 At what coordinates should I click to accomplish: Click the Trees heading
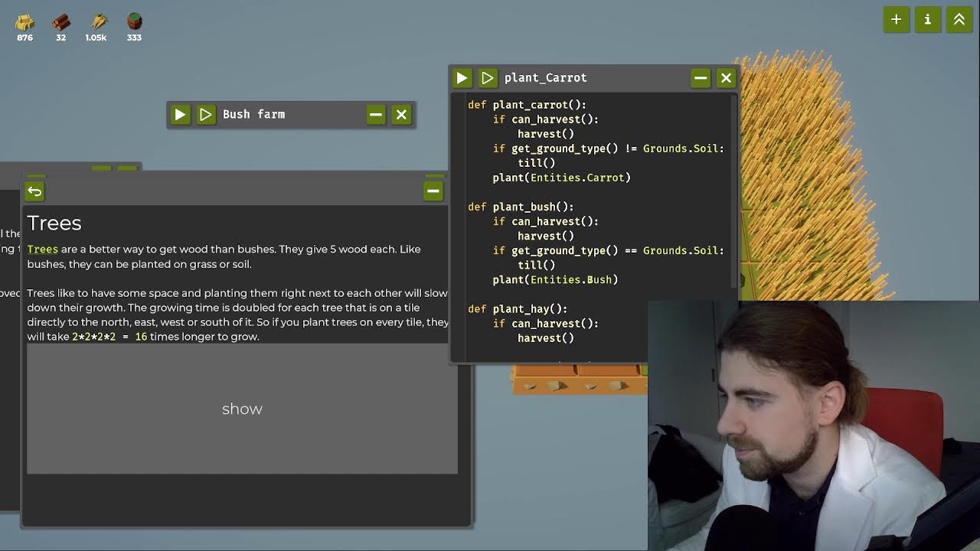point(54,223)
